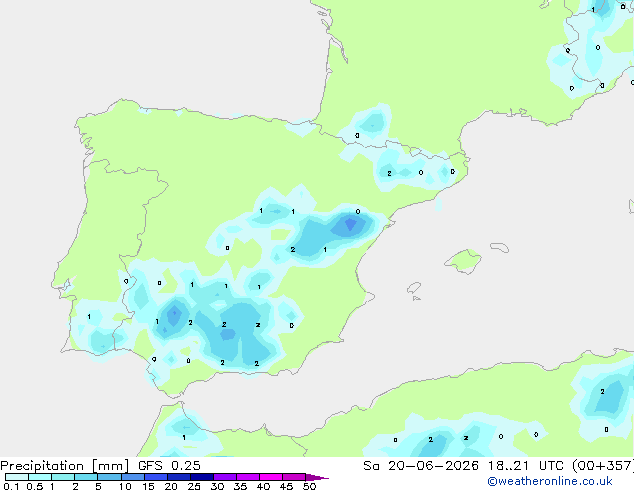Click the '50' legend scale label
The width and height of the screenshot is (634, 490).
click(x=309, y=486)
